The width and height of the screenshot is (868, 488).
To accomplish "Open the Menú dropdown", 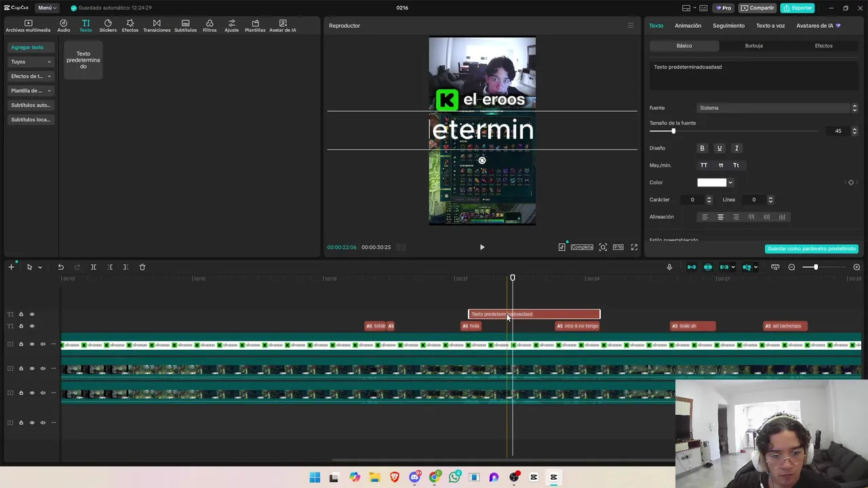I will [x=47, y=8].
